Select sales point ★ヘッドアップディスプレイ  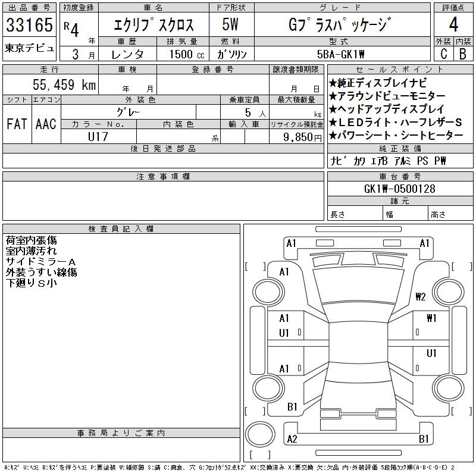point(387,109)
